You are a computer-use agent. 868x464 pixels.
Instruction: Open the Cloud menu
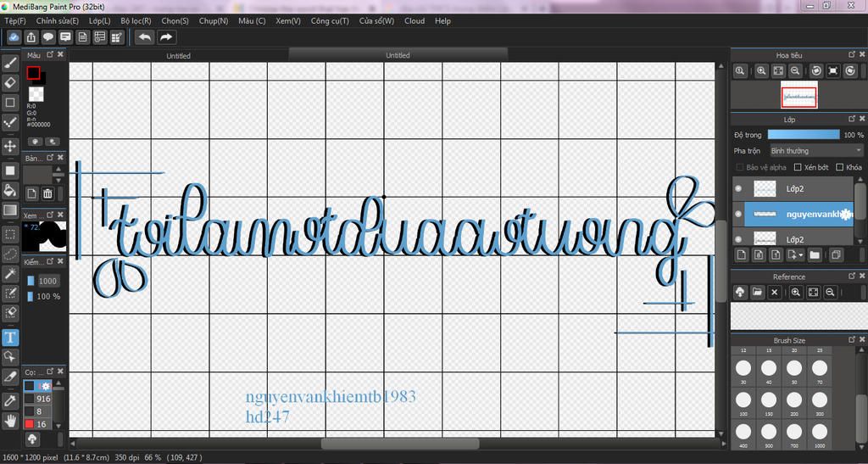click(415, 21)
